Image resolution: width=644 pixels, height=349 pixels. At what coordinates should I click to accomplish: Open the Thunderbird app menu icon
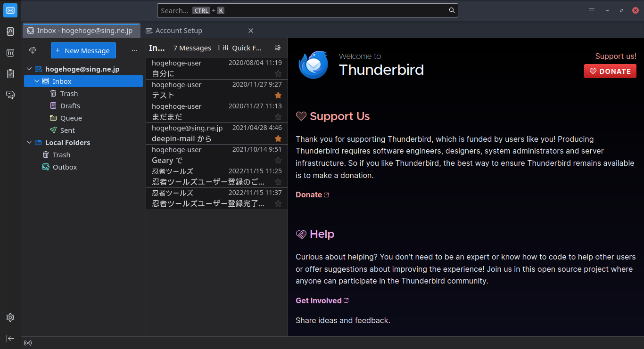pos(592,10)
